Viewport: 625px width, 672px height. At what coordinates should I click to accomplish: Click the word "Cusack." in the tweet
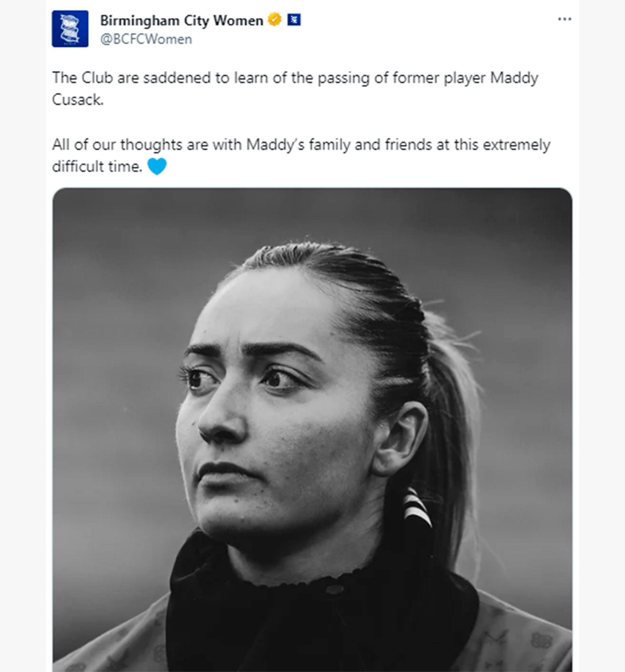pos(78,100)
